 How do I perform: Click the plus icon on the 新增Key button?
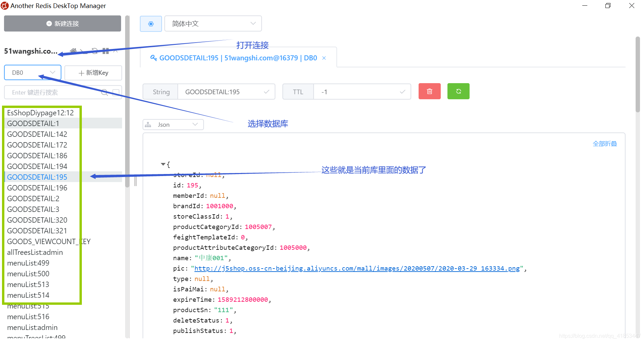(81, 73)
